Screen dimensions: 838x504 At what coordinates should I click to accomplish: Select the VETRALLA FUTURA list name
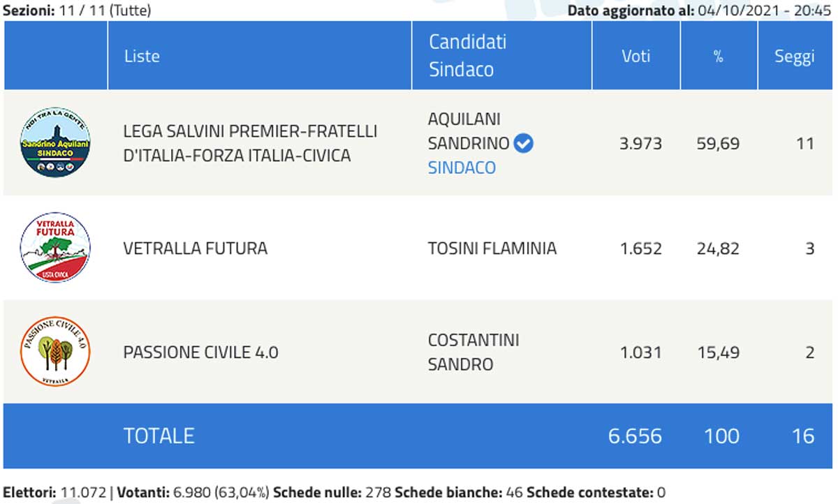(x=195, y=248)
